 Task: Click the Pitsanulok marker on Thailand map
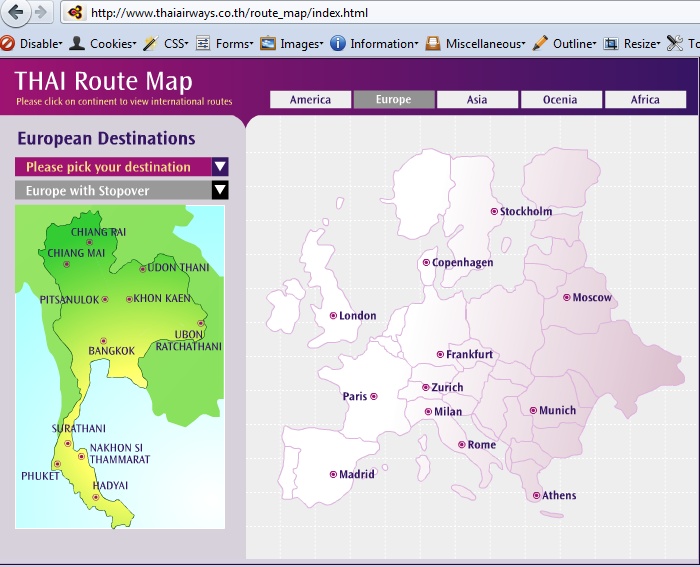[105, 299]
